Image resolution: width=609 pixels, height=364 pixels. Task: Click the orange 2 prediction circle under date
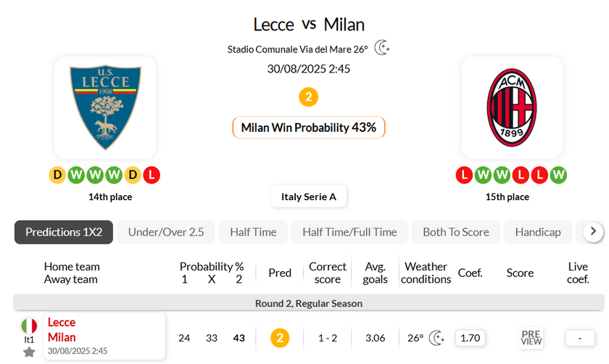(309, 97)
